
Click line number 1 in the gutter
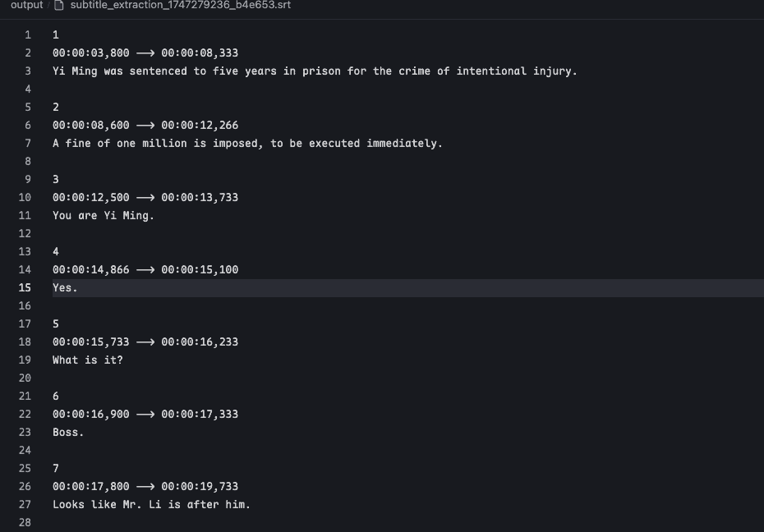[28, 35]
